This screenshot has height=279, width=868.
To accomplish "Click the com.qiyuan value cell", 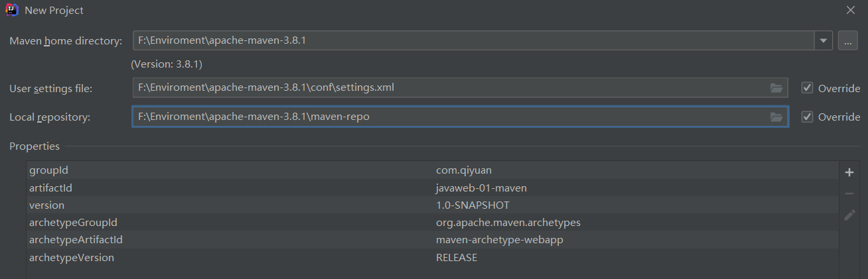I will [x=636, y=170].
